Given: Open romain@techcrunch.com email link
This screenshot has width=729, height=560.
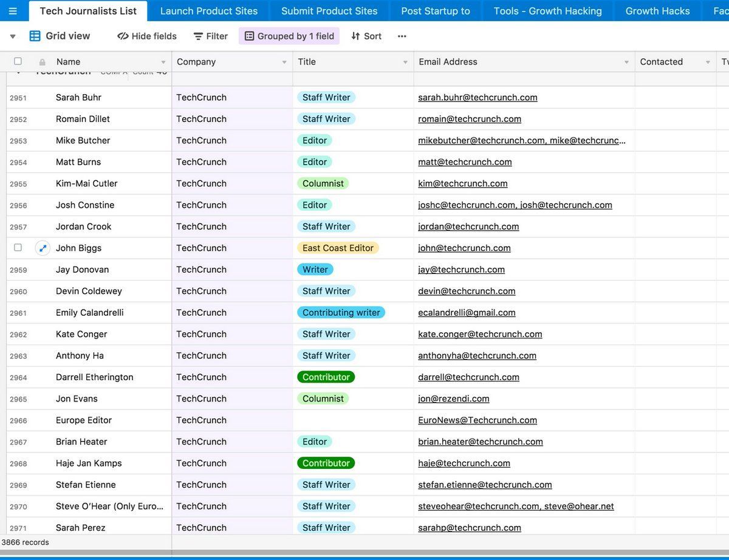Looking at the screenshot, I should [470, 119].
